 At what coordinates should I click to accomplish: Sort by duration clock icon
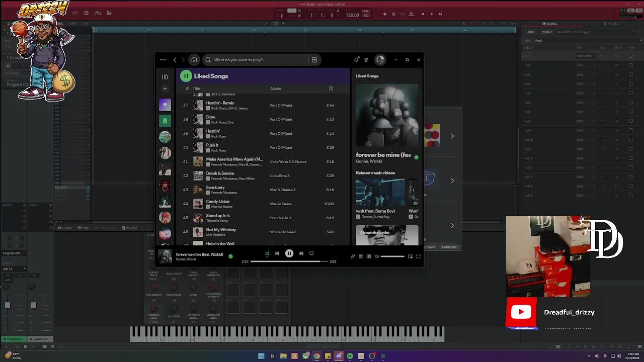point(331,88)
